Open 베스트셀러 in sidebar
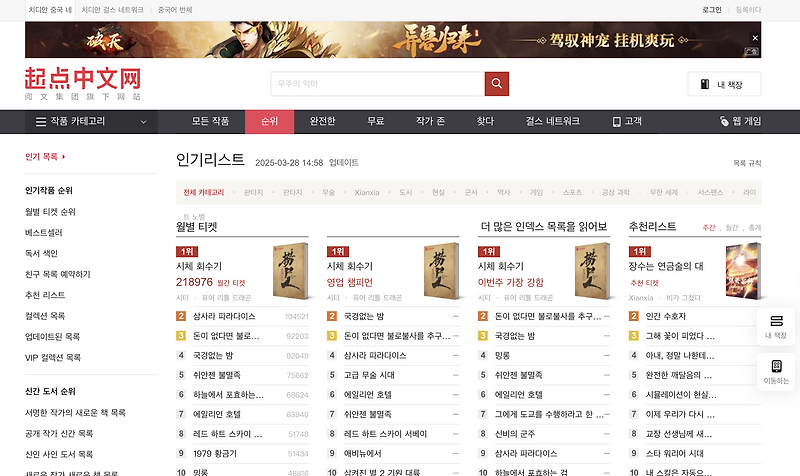This screenshot has height=476, width=800. [43, 233]
